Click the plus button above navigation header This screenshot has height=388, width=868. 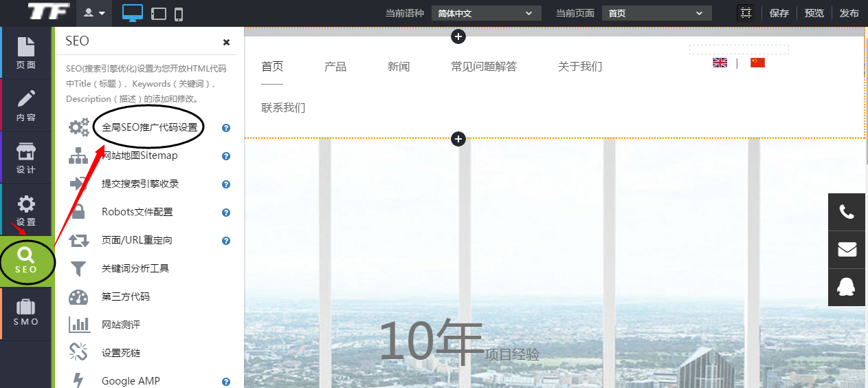pos(458,36)
